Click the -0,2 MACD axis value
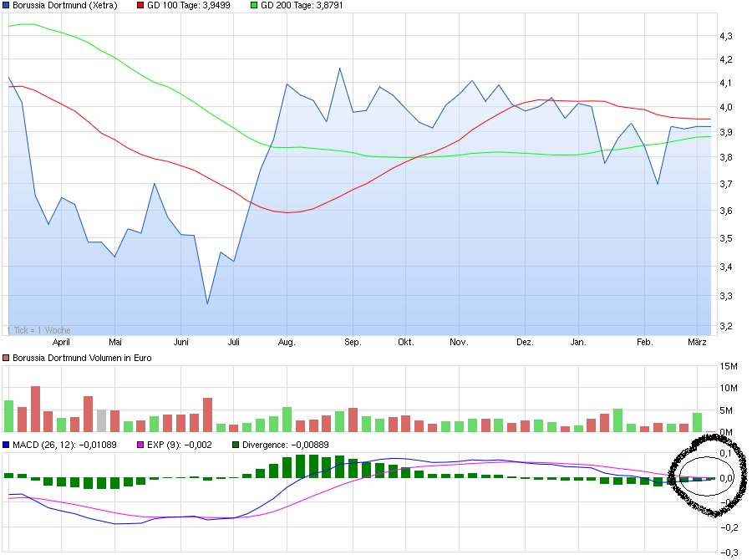752x560 pixels. 731,527
